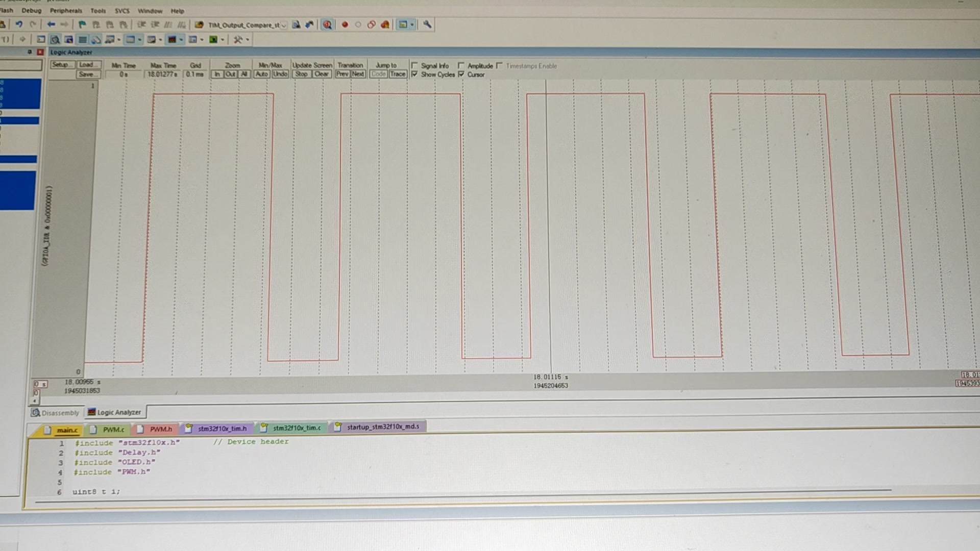Uncheck the Cursor checkbox
This screenshot has width=980, height=551.
461,74
